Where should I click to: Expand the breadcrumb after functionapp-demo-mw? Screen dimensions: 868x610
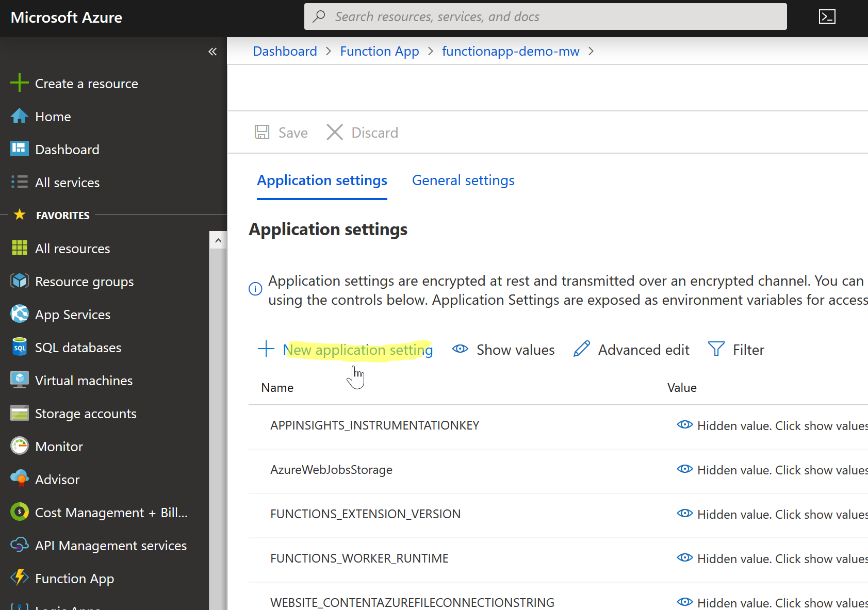591,51
